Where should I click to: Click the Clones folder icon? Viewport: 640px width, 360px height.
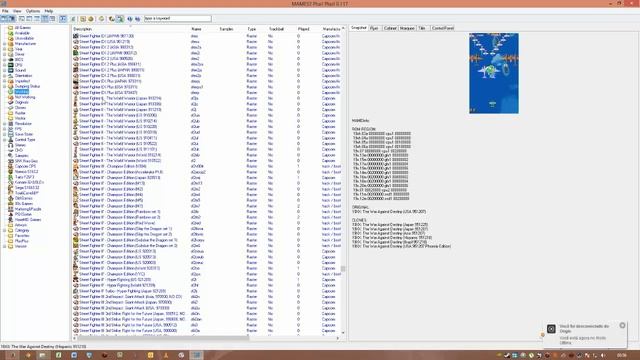point(11,108)
